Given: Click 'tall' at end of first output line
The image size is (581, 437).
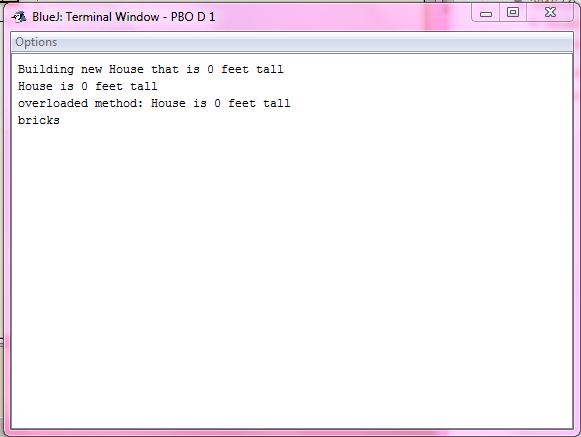Looking at the screenshot, I should tap(270, 69).
